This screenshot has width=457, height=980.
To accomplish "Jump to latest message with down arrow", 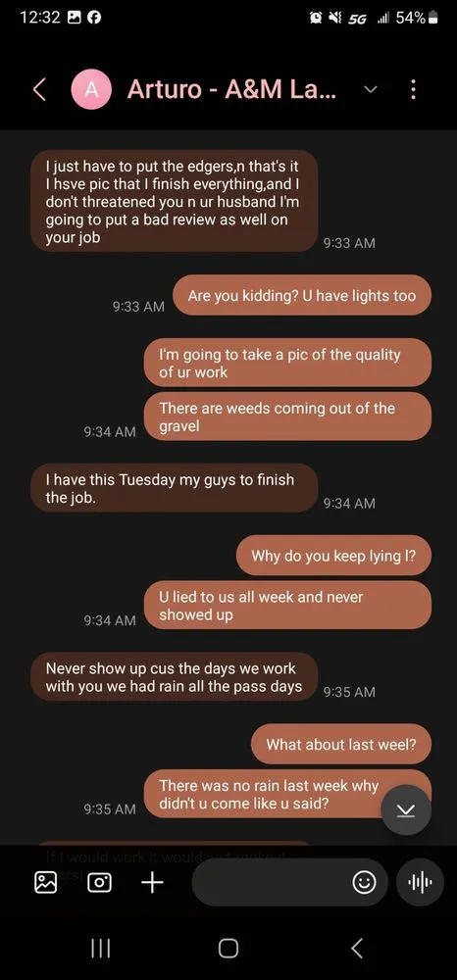I will (x=406, y=810).
